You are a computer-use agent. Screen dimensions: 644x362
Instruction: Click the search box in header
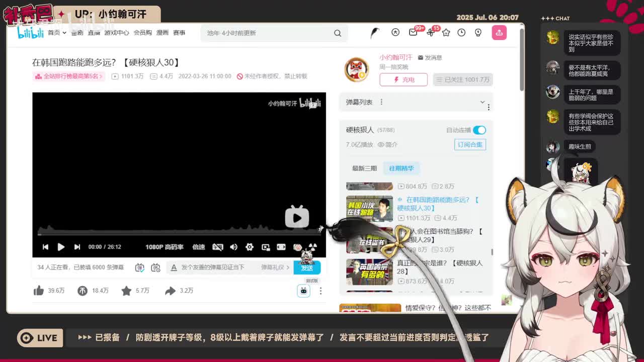coord(267,33)
